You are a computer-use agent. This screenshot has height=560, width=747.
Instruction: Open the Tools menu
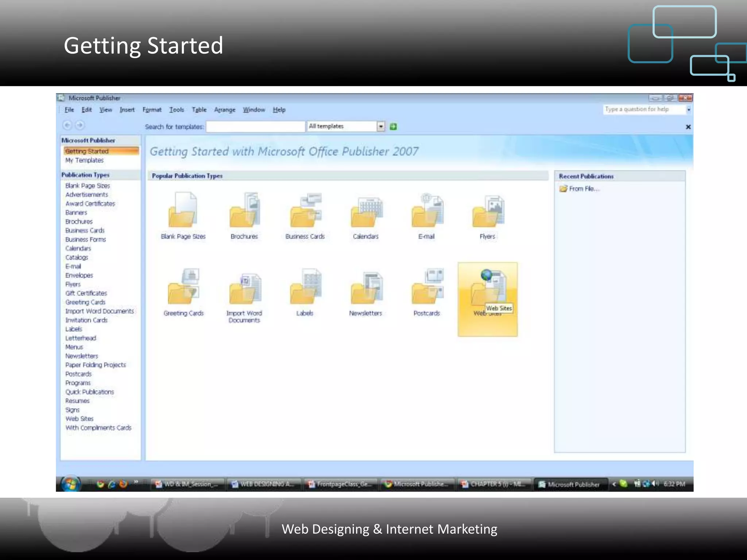click(x=177, y=110)
